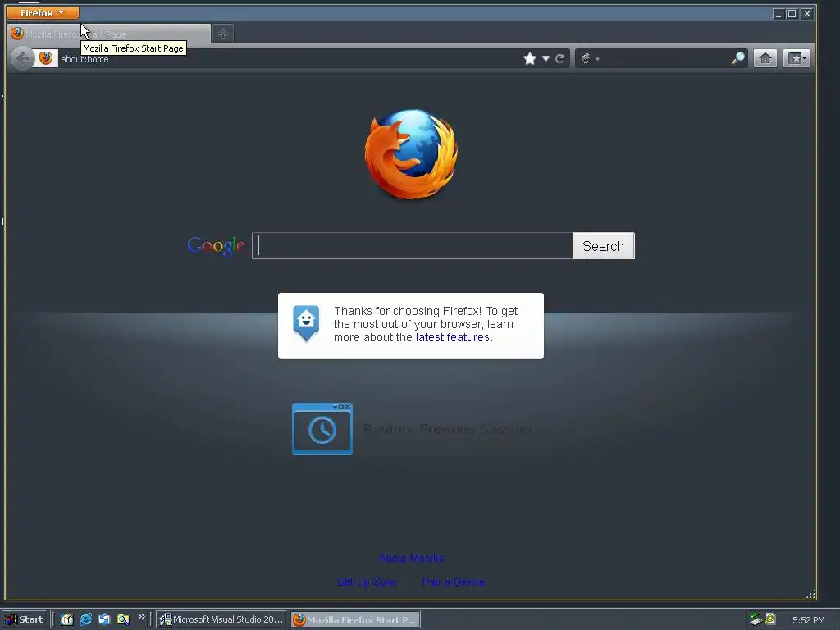840x630 pixels.
Task: Reload the current page
Action: click(x=559, y=58)
